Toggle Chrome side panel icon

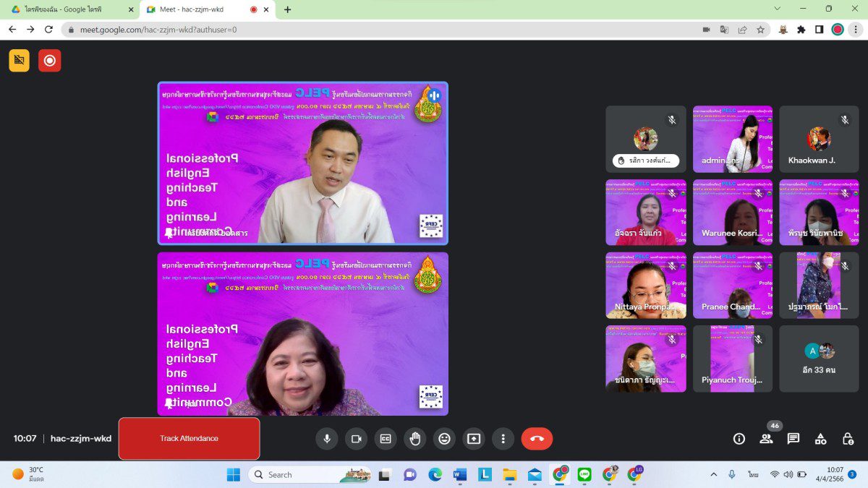(820, 30)
